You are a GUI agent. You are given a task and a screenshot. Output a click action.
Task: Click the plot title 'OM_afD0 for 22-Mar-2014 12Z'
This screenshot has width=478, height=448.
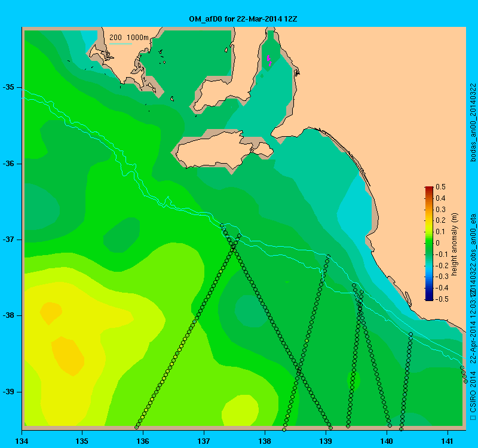243,19
